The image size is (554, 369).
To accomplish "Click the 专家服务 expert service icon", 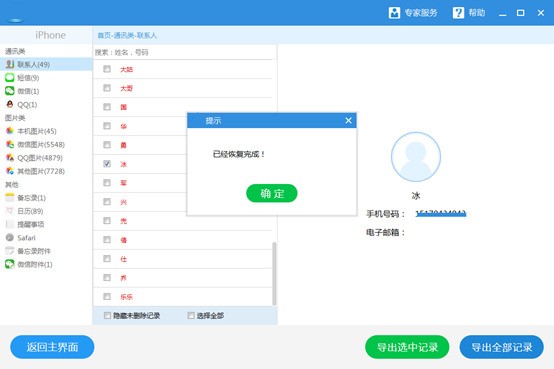I will (394, 13).
